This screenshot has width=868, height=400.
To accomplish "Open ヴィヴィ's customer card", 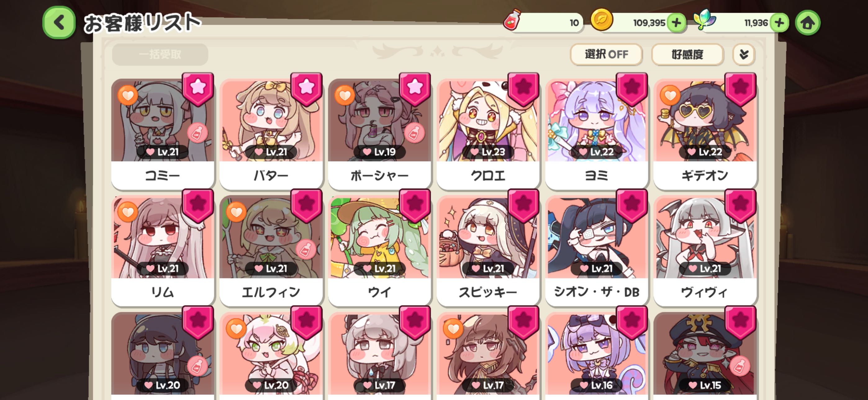I will [x=705, y=251].
